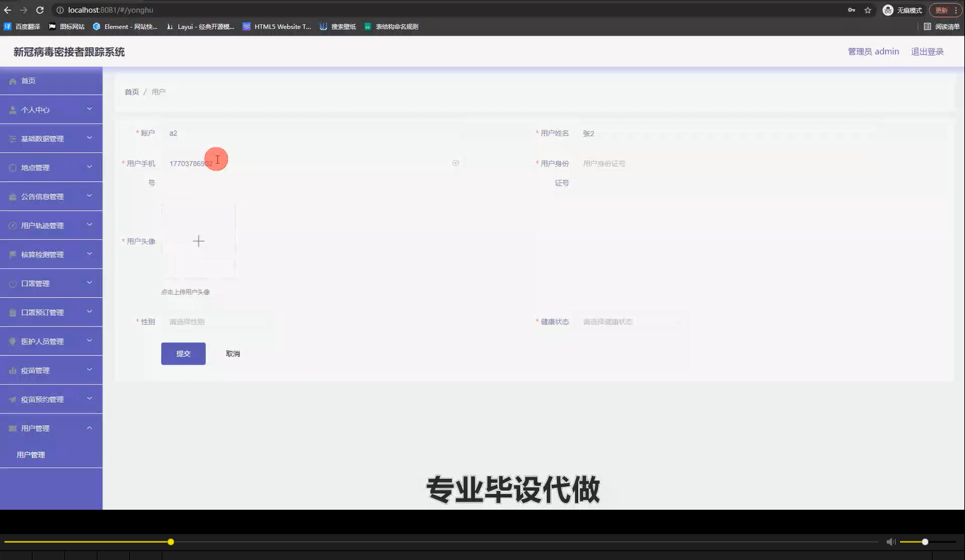
Task: Click the 疫苗管理 bar chart icon
Action: (13, 370)
